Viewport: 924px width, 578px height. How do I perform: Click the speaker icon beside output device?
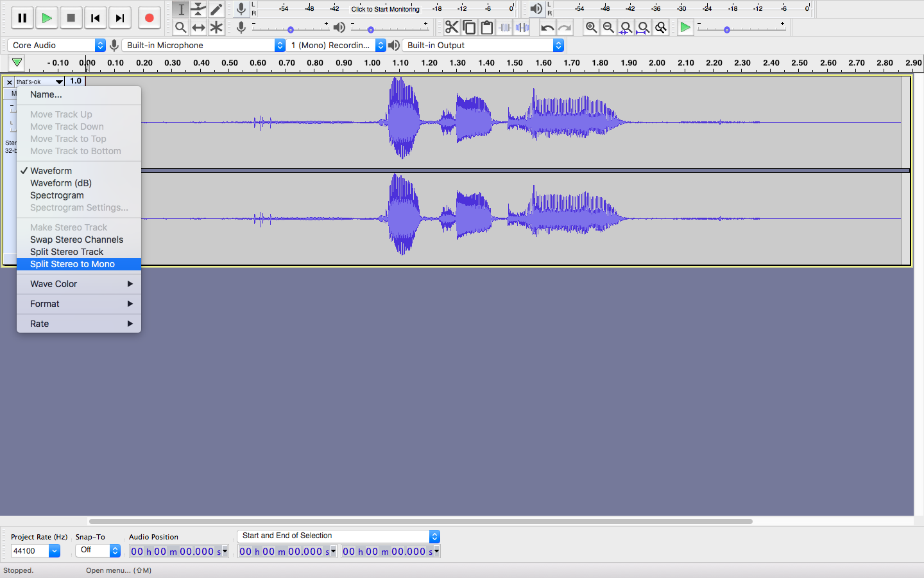pos(394,45)
